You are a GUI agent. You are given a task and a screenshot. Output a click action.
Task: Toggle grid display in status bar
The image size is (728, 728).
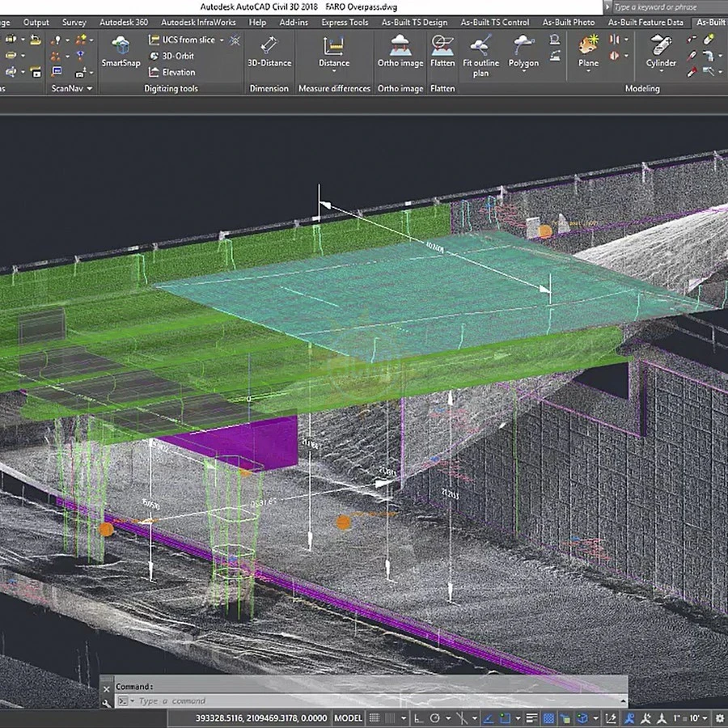pos(375,717)
